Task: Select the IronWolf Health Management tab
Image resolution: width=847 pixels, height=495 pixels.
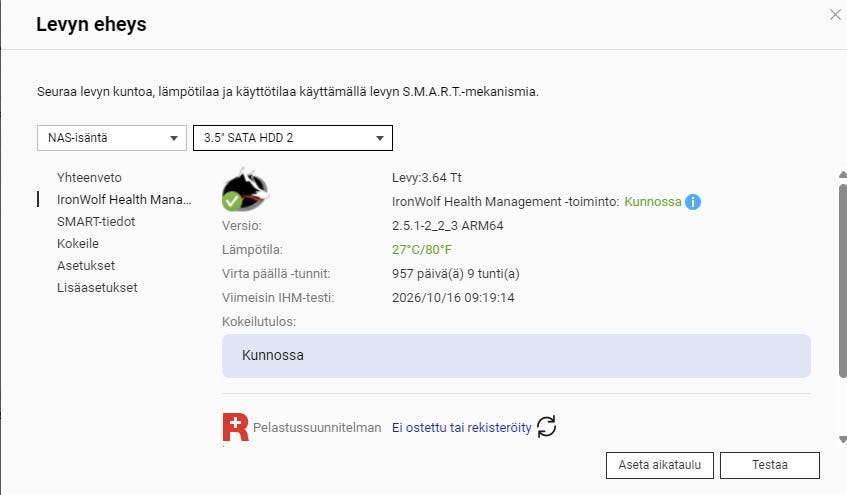Action: 124,199
